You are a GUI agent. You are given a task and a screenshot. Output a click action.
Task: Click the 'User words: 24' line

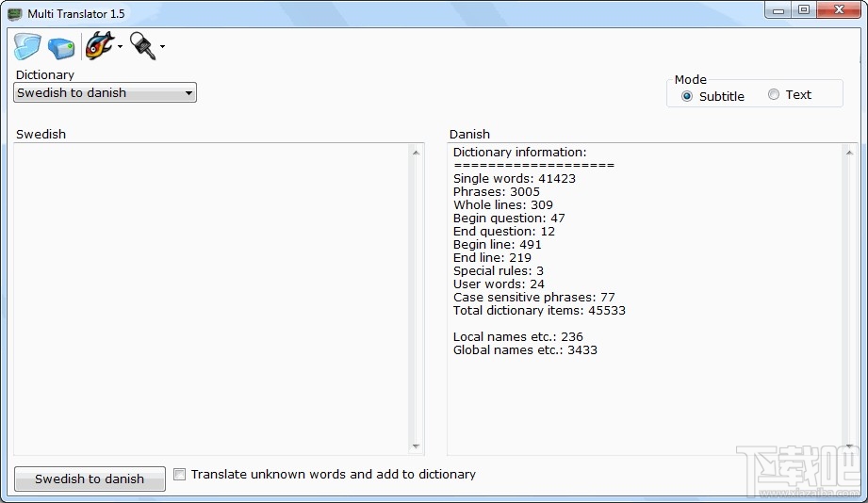pos(499,284)
